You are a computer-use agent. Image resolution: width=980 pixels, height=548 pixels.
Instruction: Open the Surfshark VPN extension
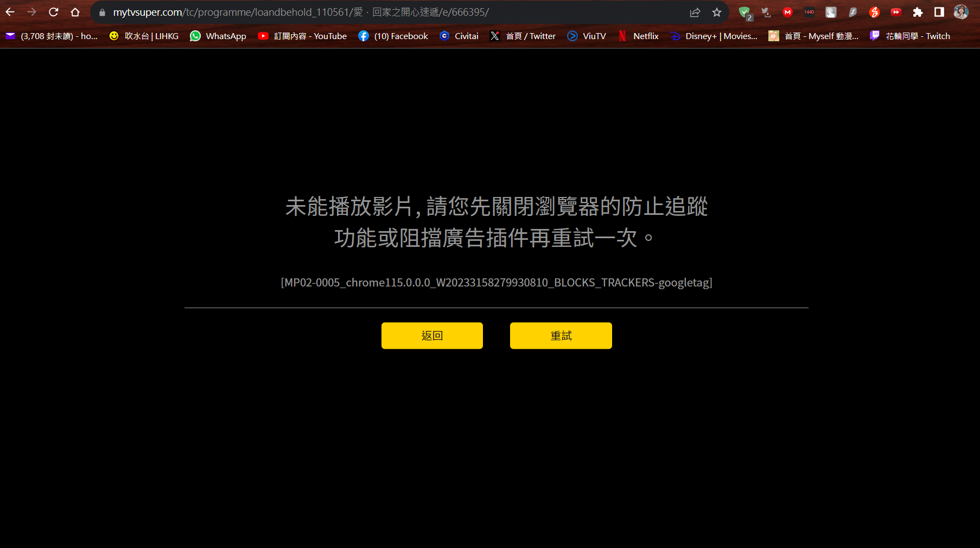(x=852, y=12)
